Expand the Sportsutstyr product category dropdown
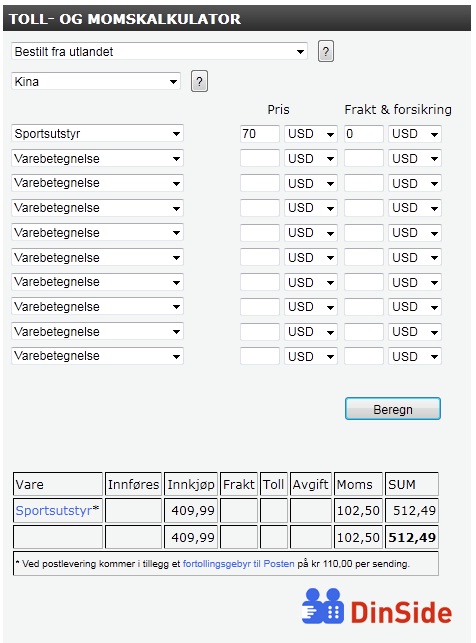Screen dimensions: 476x643 pyautogui.click(x=97, y=134)
